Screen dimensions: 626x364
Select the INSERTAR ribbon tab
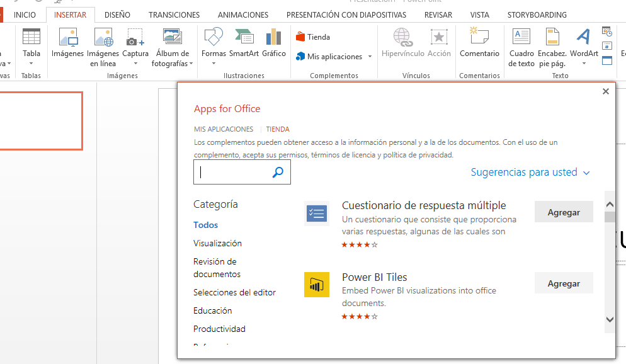71,15
